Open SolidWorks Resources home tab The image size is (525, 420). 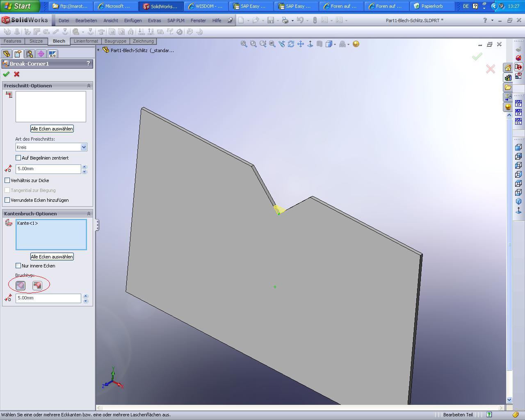[x=508, y=68]
